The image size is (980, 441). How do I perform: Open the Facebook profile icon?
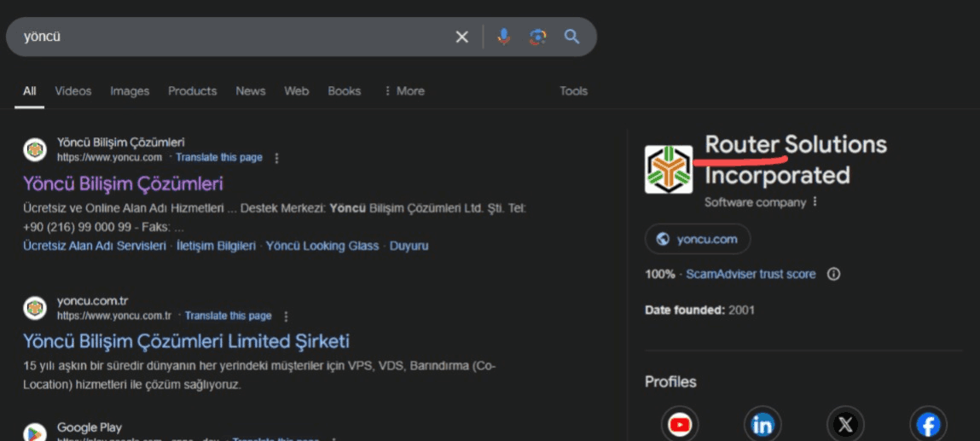pyautogui.click(x=927, y=424)
